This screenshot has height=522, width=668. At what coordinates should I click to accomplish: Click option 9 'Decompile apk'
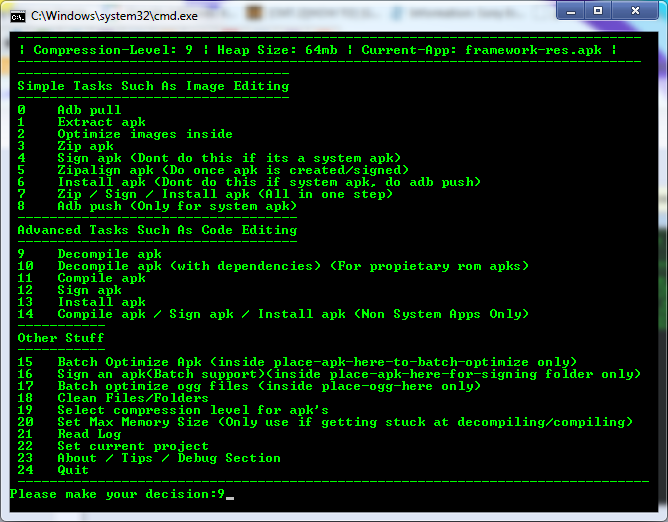point(89,254)
